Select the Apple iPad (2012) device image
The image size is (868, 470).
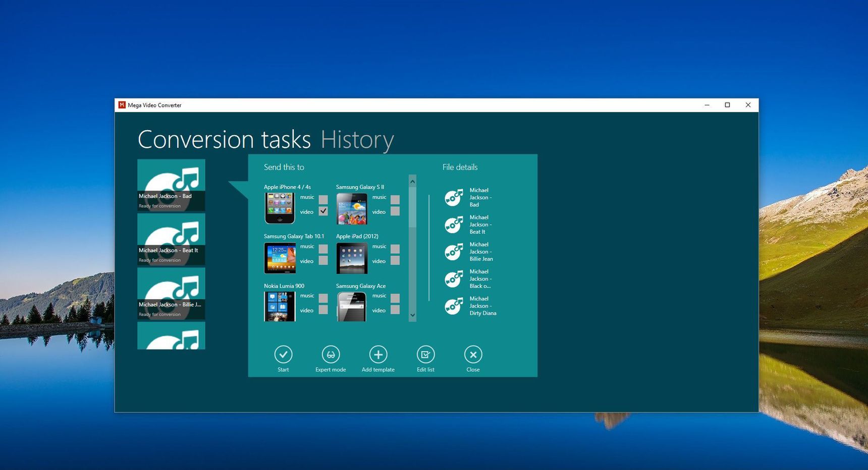pos(352,258)
